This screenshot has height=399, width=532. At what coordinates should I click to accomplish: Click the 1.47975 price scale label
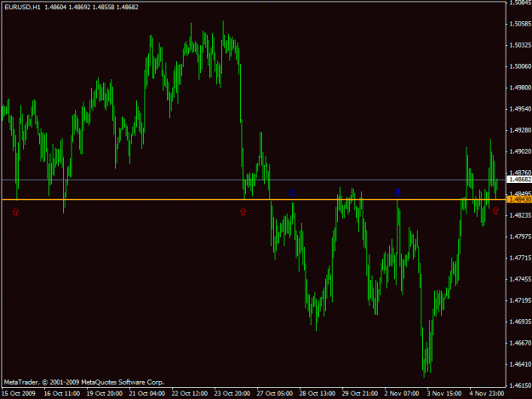520,237
